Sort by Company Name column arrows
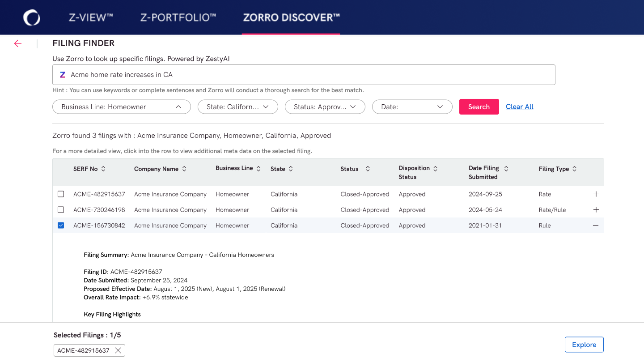Viewport: 644px width, 358px height. pos(184,169)
